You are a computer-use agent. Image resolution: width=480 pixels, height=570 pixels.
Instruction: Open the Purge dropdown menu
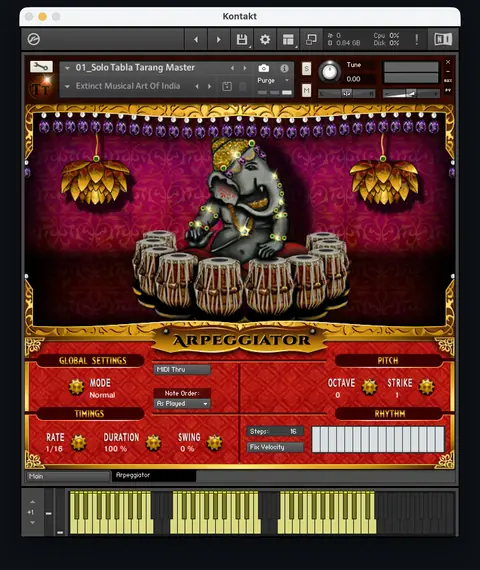click(273, 80)
